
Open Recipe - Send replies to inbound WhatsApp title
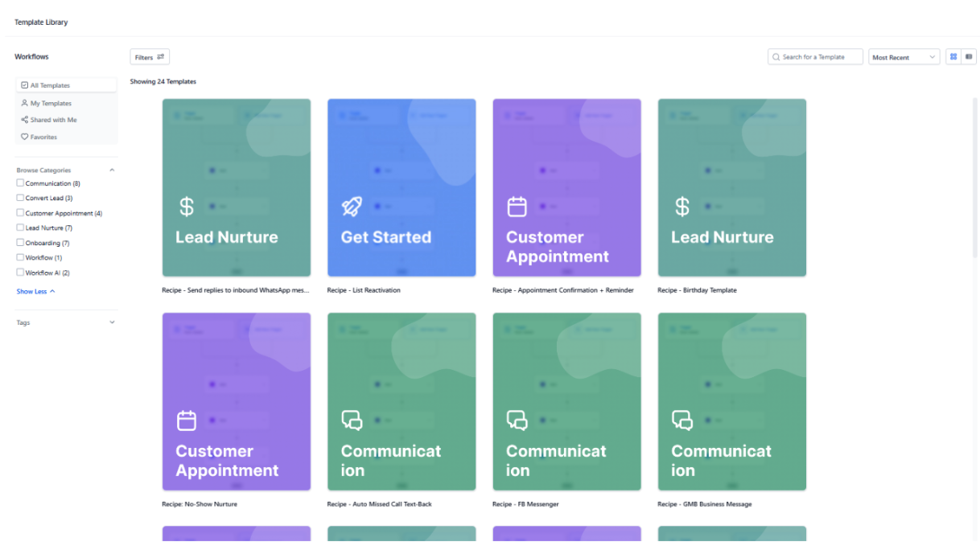236,290
